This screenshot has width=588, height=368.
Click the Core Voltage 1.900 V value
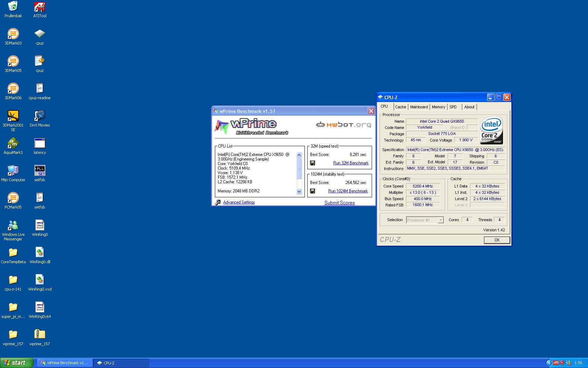pos(466,140)
